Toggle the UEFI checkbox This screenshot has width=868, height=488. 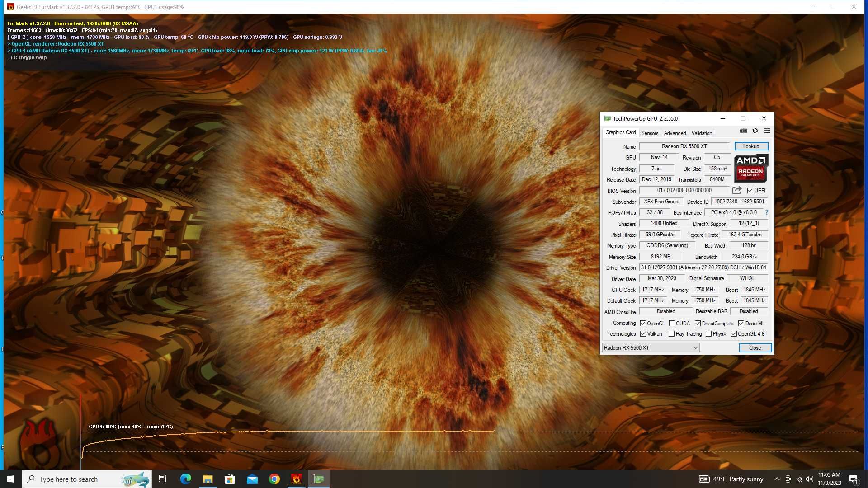point(750,191)
